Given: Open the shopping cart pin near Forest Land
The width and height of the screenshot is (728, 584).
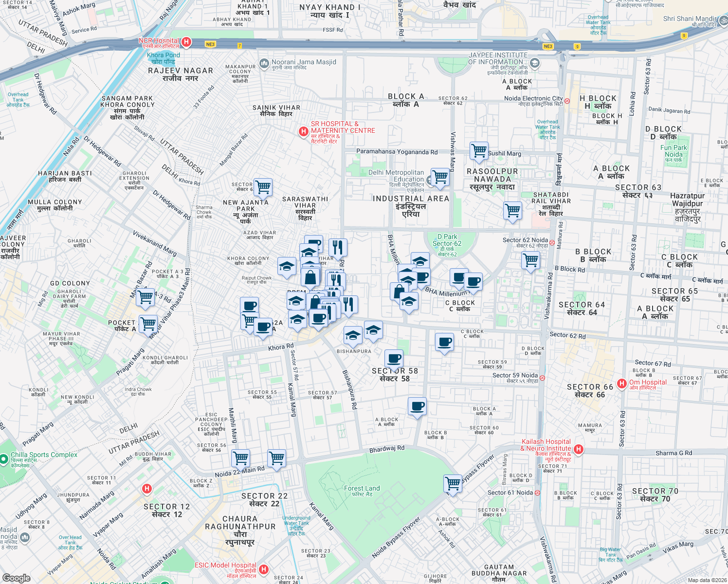Looking at the screenshot, I should coord(453,483).
